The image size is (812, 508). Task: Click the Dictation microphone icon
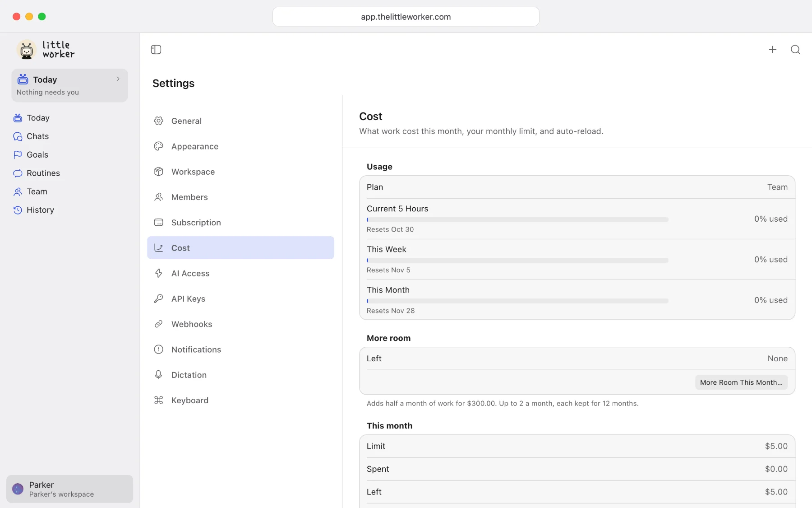point(158,375)
